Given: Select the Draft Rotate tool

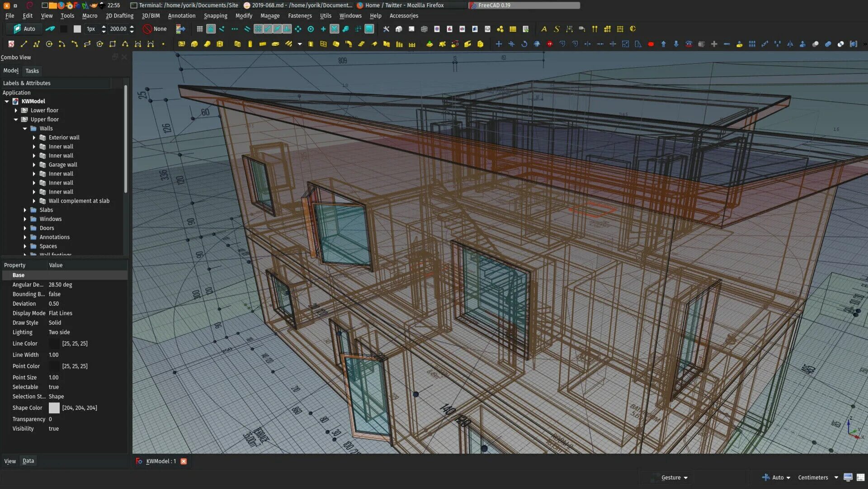Looking at the screenshot, I should (x=524, y=44).
